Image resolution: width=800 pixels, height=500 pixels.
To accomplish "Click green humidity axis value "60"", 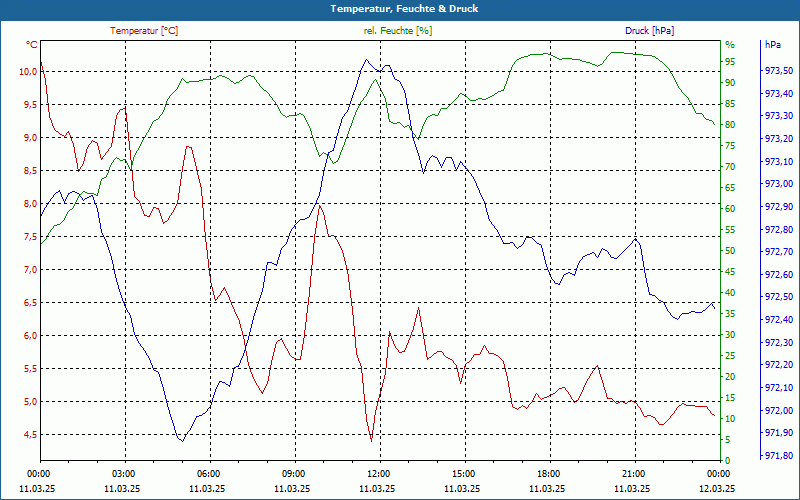I will pyautogui.click(x=730, y=209).
